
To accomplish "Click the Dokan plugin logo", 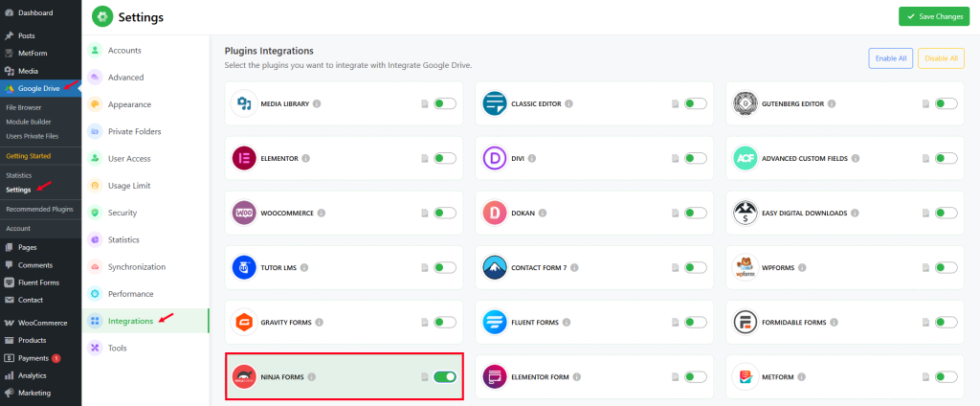I will click(495, 213).
